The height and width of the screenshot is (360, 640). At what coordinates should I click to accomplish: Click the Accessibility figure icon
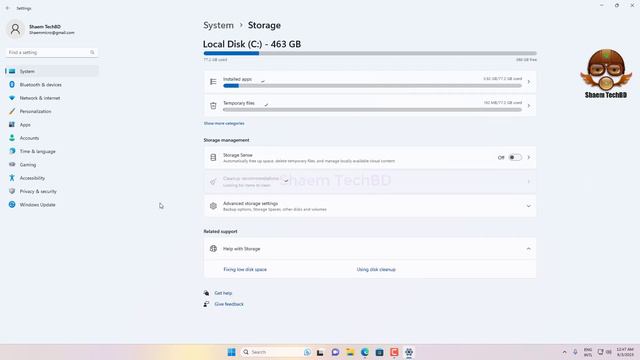[x=12, y=178]
